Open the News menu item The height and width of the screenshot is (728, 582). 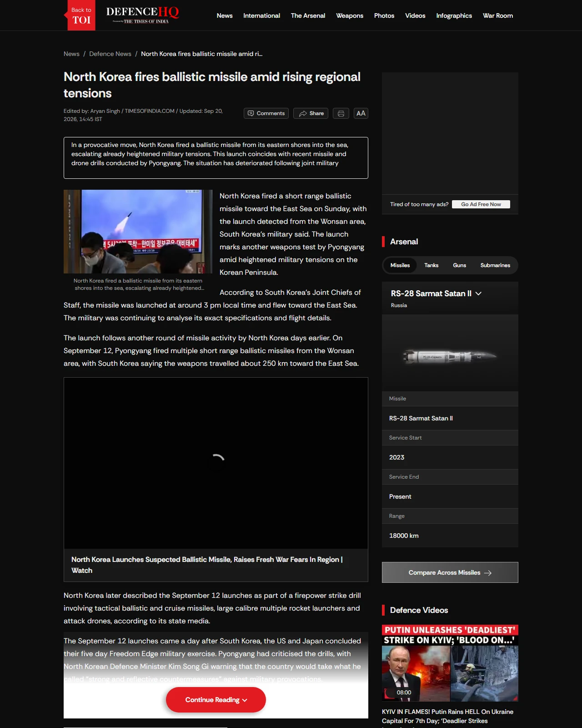pos(225,15)
